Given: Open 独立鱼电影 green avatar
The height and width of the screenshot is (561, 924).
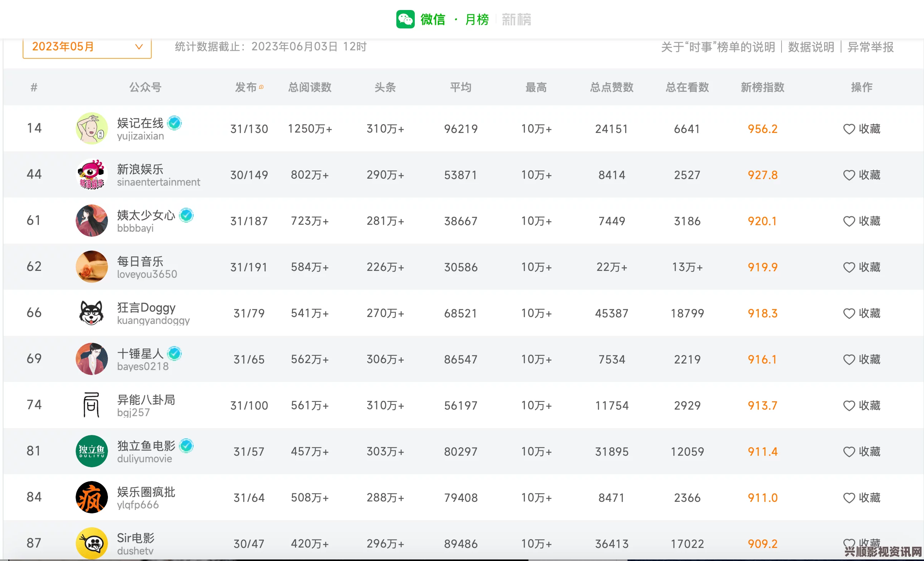Looking at the screenshot, I should (x=92, y=451).
